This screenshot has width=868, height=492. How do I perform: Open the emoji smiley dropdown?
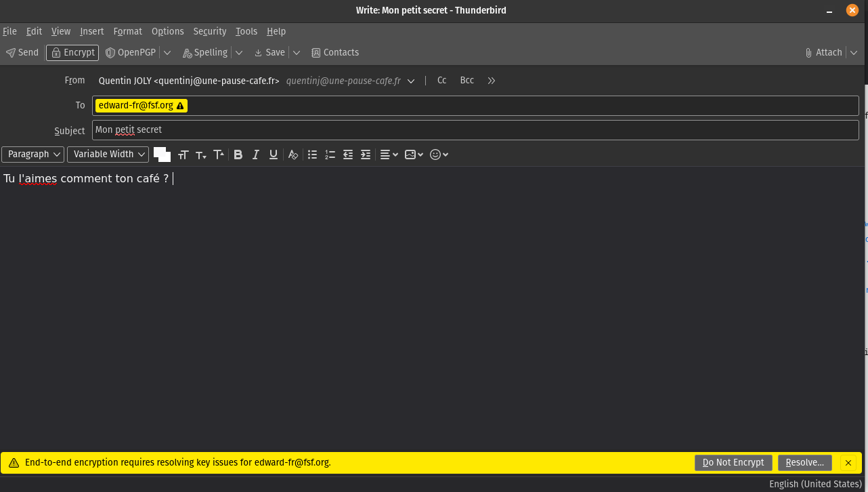(x=439, y=155)
